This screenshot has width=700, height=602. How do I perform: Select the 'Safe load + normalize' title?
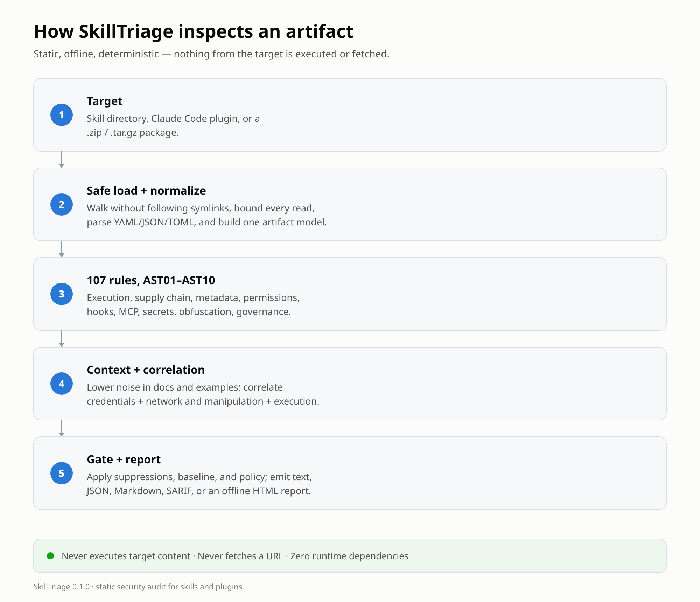pyautogui.click(x=146, y=191)
